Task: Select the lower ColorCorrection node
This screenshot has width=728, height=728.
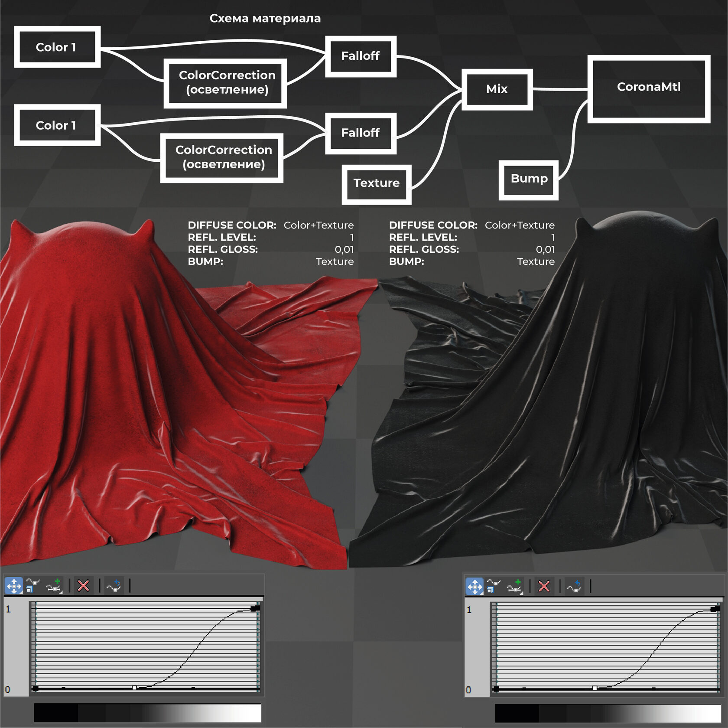Action: point(222,158)
